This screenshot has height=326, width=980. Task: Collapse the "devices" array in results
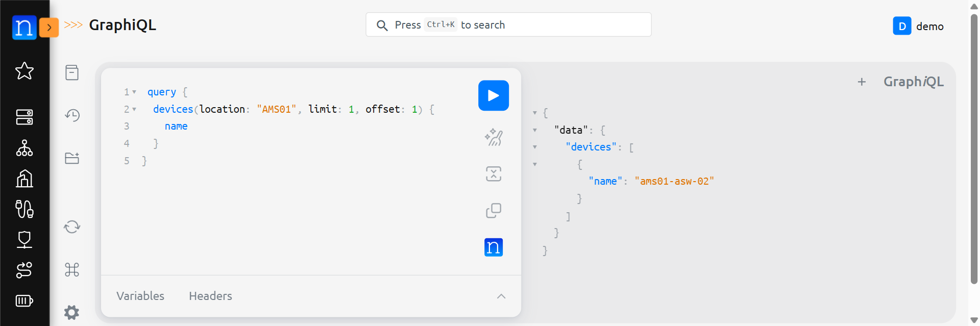point(535,147)
